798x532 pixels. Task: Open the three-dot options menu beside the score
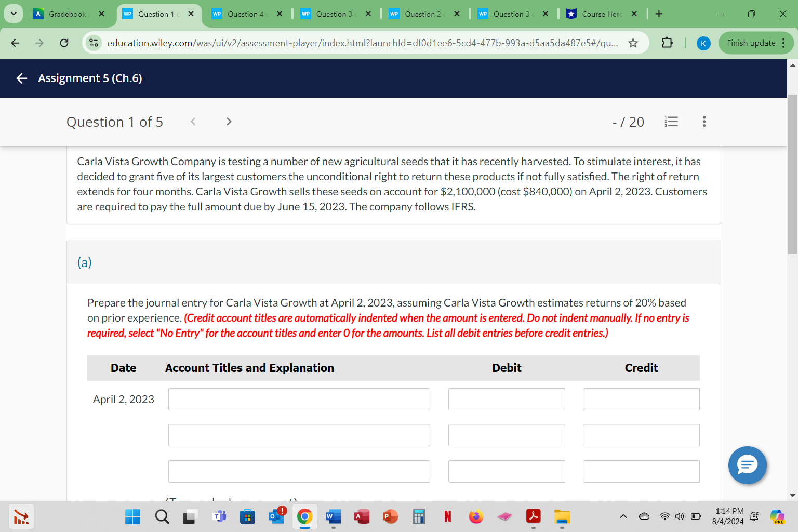(704, 121)
